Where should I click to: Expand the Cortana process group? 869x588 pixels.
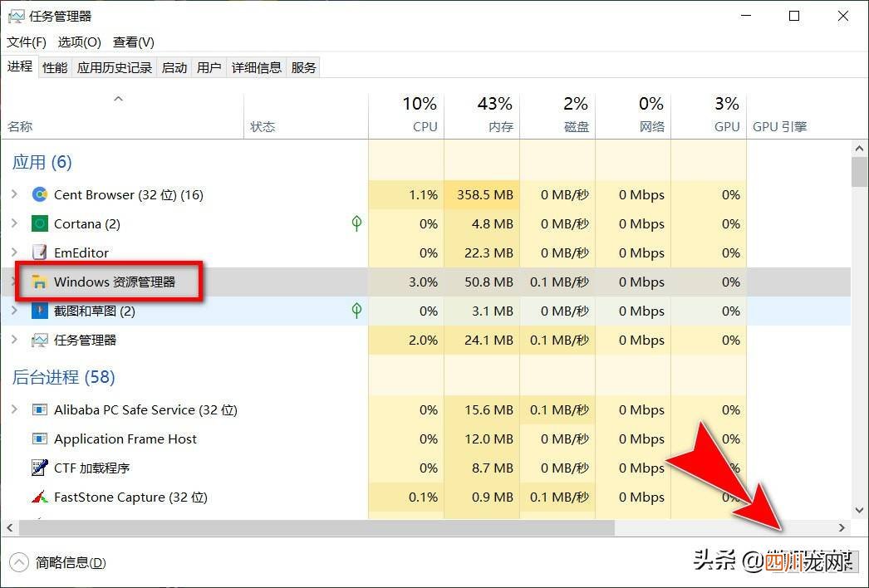pos(14,223)
